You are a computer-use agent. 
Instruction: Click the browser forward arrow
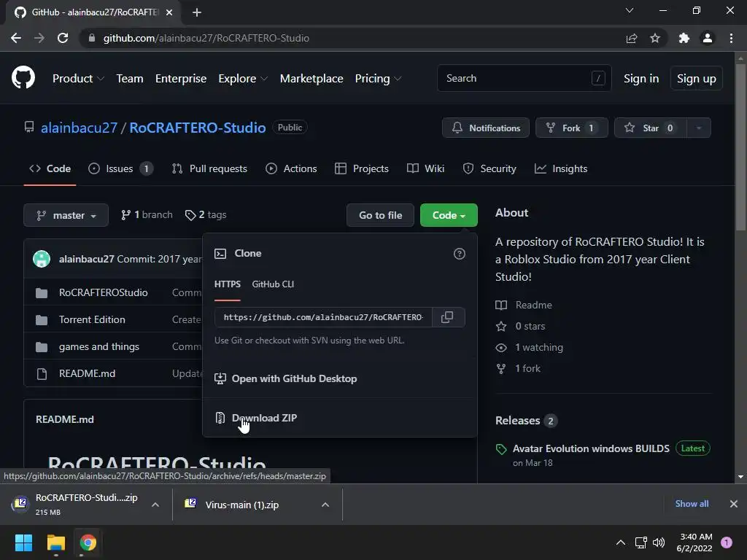(39, 38)
